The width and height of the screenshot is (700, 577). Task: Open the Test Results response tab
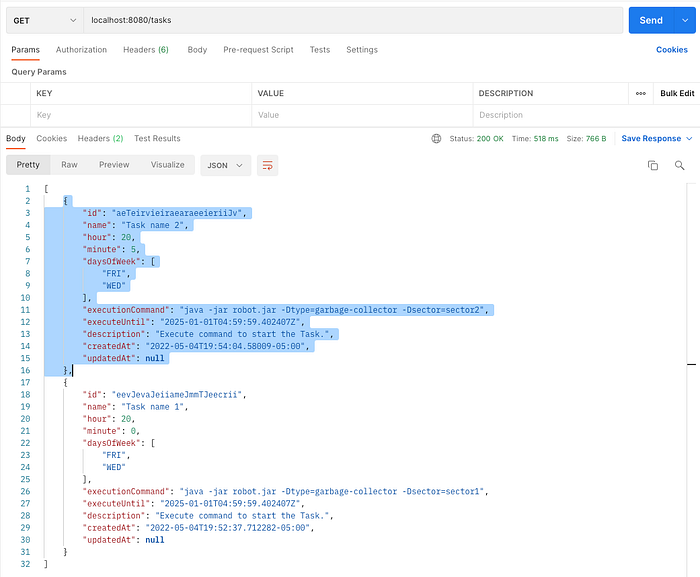click(x=157, y=138)
